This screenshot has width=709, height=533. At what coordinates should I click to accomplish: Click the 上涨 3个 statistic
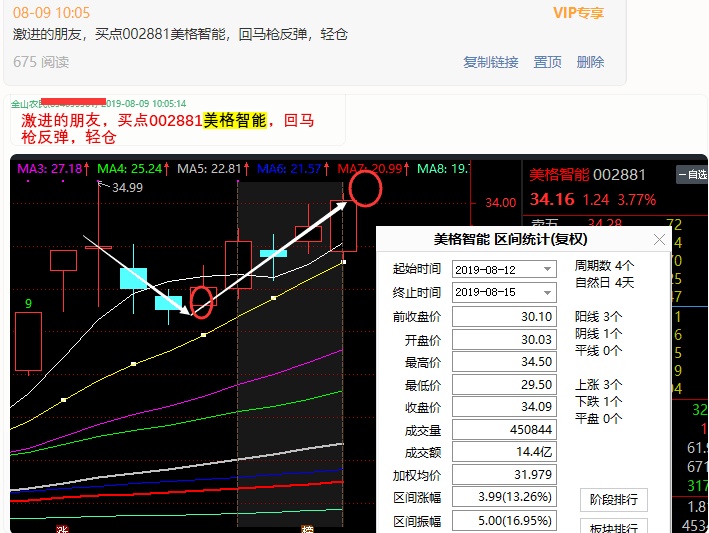(x=599, y=385)
